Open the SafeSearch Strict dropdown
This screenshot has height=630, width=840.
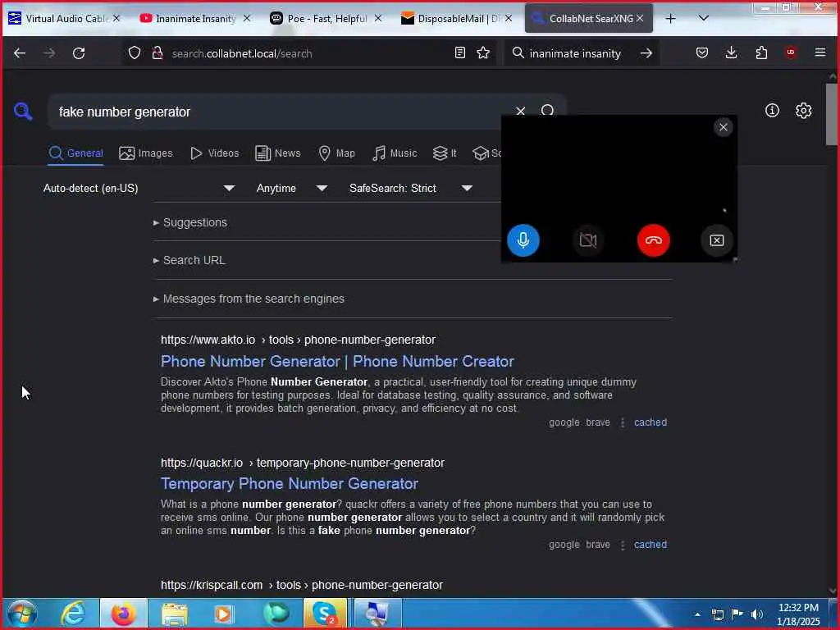coord(411,188)
